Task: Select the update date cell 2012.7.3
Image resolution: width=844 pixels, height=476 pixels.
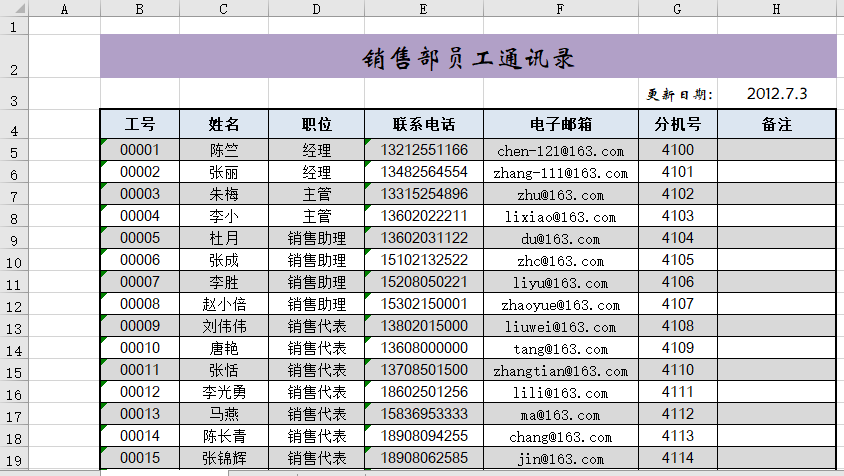Action: pyautogui.click(x=776, y=94)
